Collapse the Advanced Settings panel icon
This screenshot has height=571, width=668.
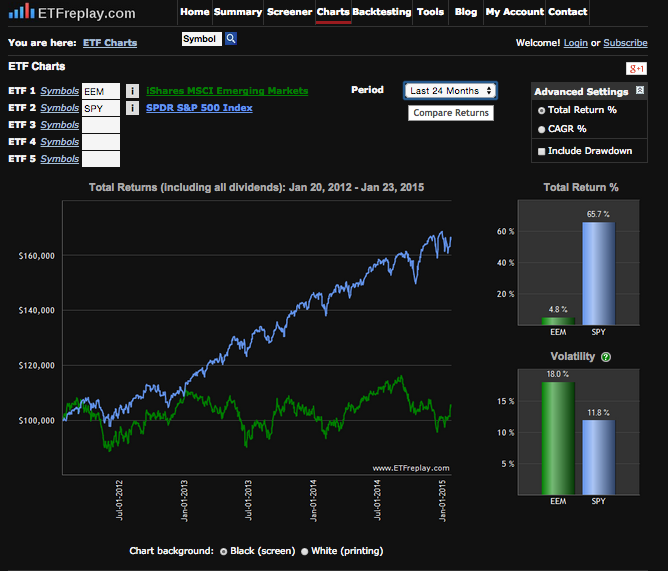coord(639,90)
